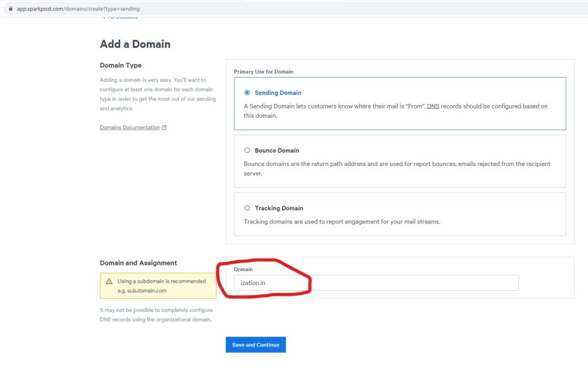588x370 pixels.
Task: Select the Sending Domain radio button
Action: (x=247, y=92)
